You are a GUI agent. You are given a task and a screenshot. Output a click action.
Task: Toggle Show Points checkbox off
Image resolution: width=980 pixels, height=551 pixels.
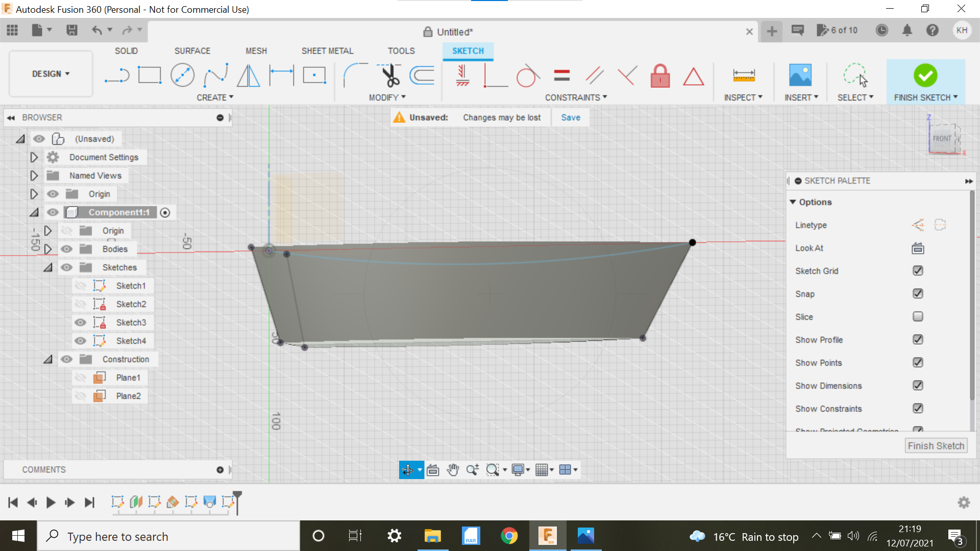(x=917, y=362)
